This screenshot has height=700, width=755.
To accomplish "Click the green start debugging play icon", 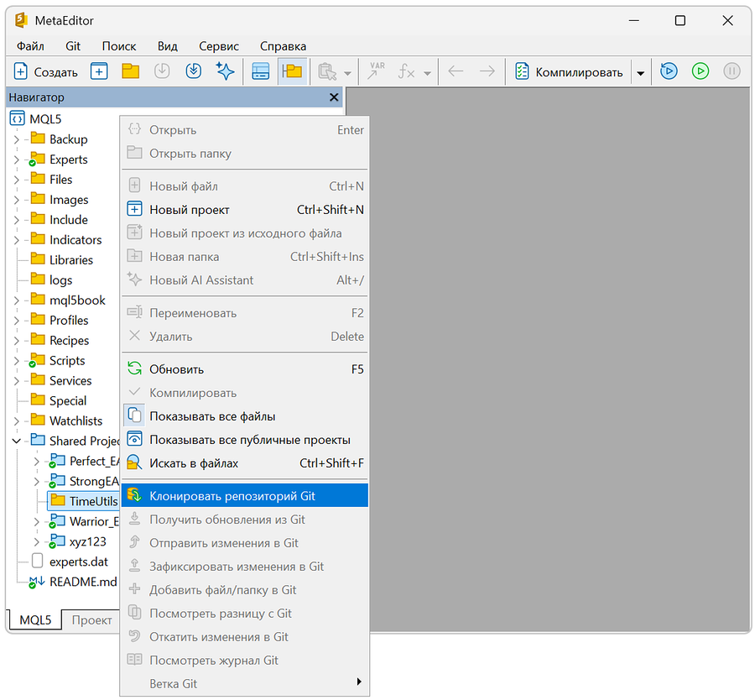I will (x=700, y=71).
